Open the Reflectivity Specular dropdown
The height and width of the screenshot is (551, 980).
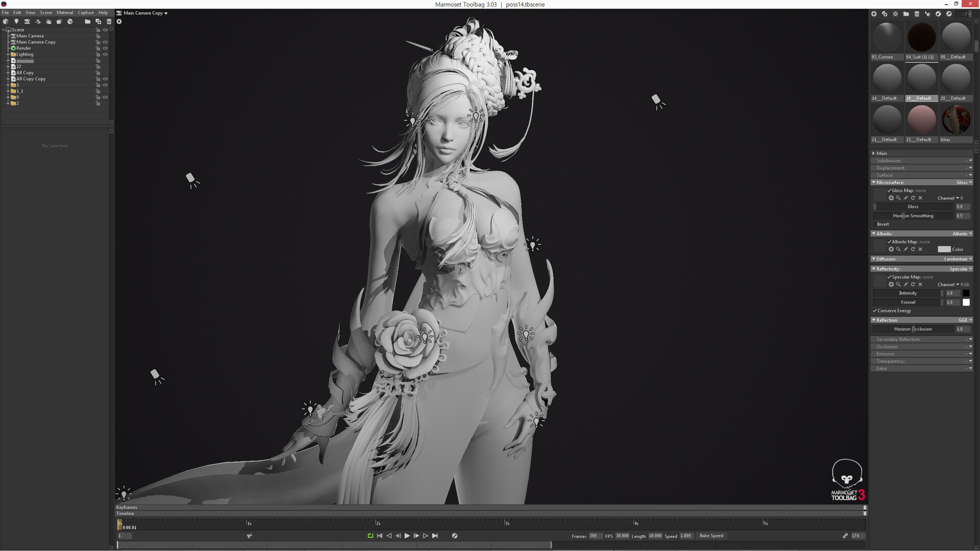point(961,269)
